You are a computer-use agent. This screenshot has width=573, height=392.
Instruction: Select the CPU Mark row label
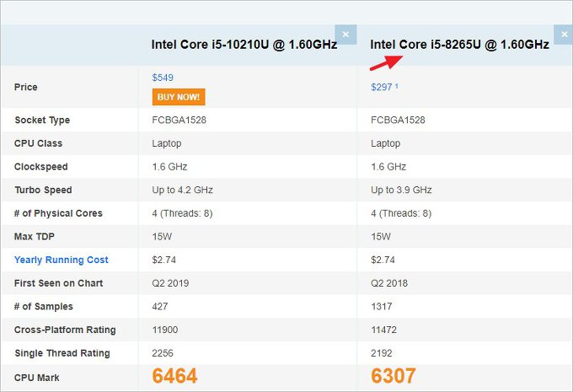click(37, 378)
